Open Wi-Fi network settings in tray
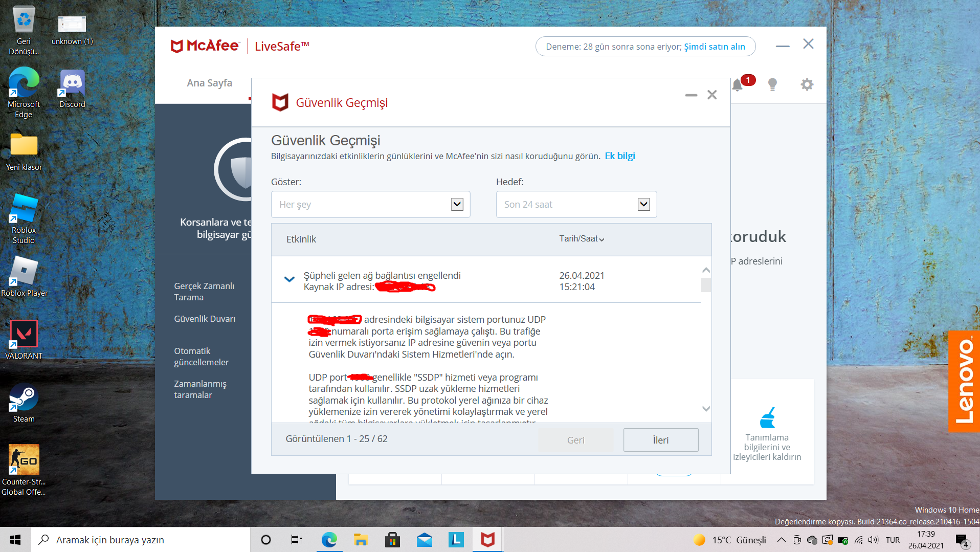The height and width of the screenshot is (552, 980). (859, 540)
